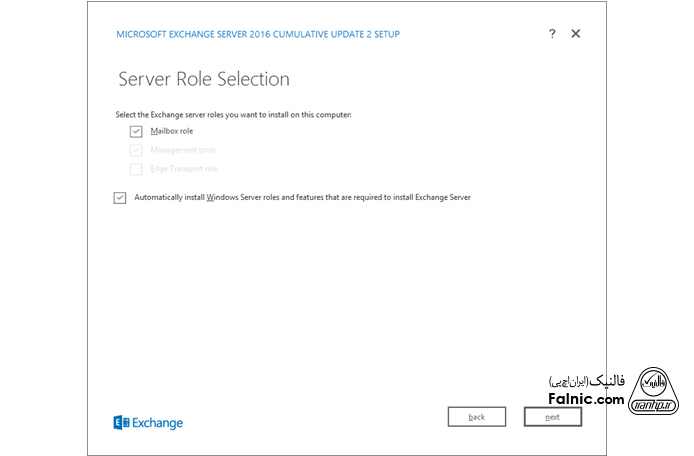Click the Management tools label

tap(182, 150)
